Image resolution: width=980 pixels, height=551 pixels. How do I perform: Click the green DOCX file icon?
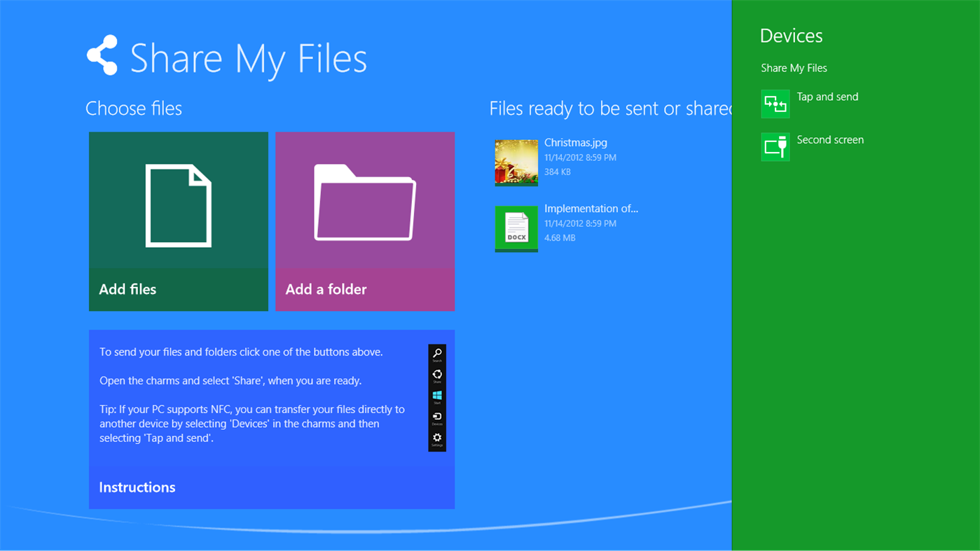516,228
